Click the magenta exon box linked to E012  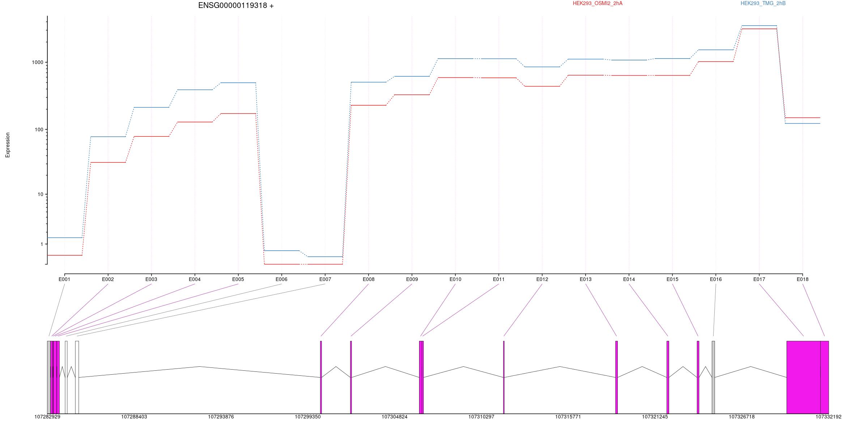[504, 377]
